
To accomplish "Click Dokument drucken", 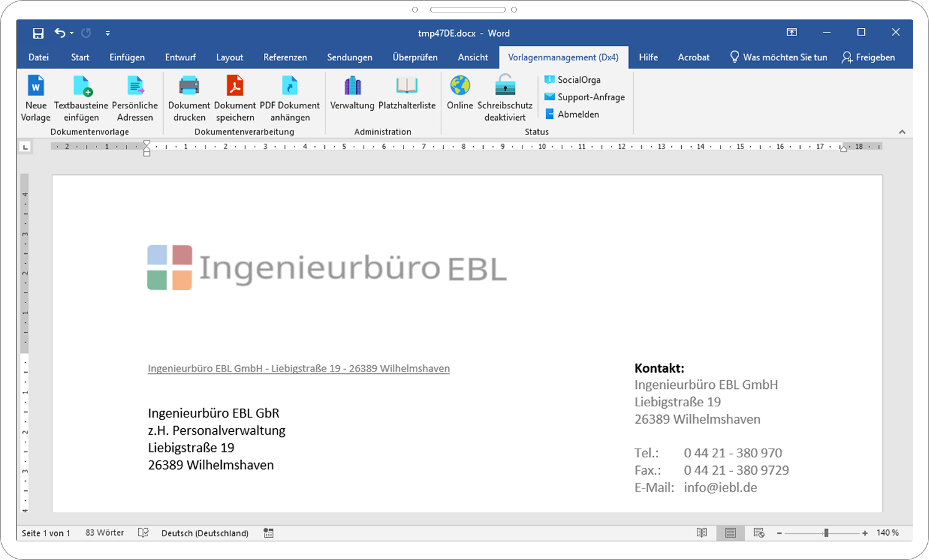I will [x=189, y=98].
